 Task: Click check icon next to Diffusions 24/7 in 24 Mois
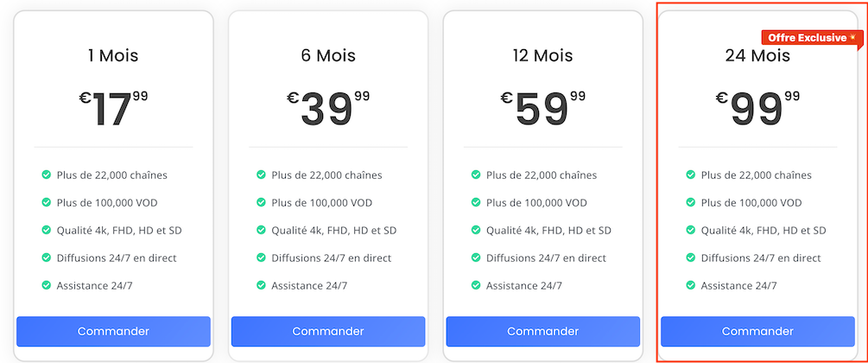coord(691,258)
